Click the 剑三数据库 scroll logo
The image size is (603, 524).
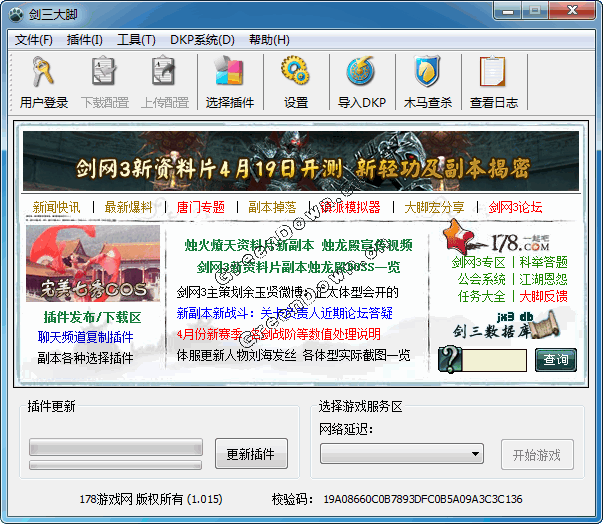click(x=506, y=326)
